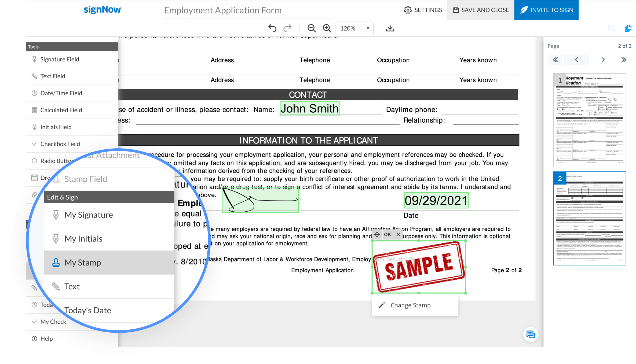636x364 pixels.
Task: Choose My Stamp in the tools list
Action: pyautogui.click(x=83, y=263)
